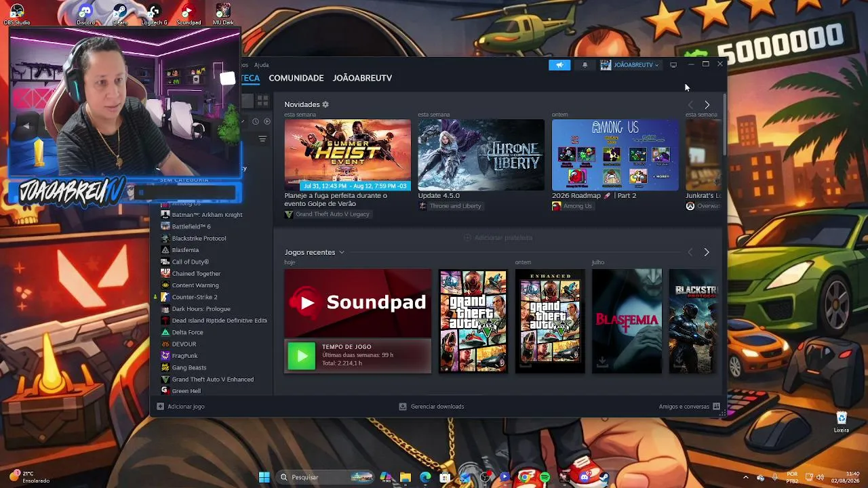The height and width of the screenshot is (488, 868).
Task: Open Ajuda menu in Steam
Action: tap(261, 65)
